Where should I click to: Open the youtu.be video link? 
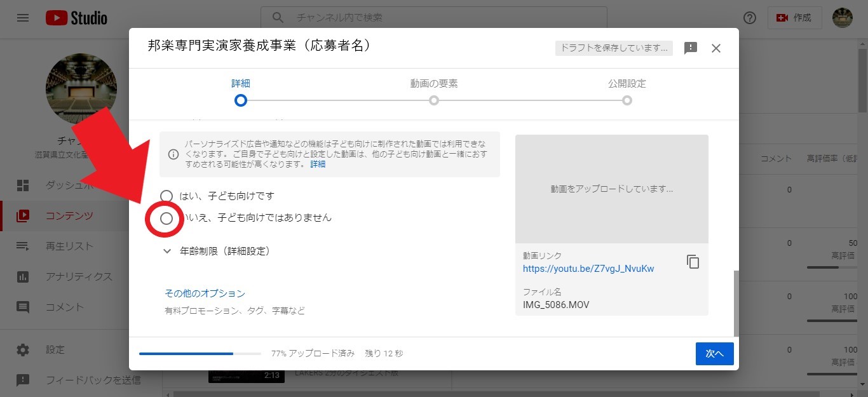coord(588,269)
